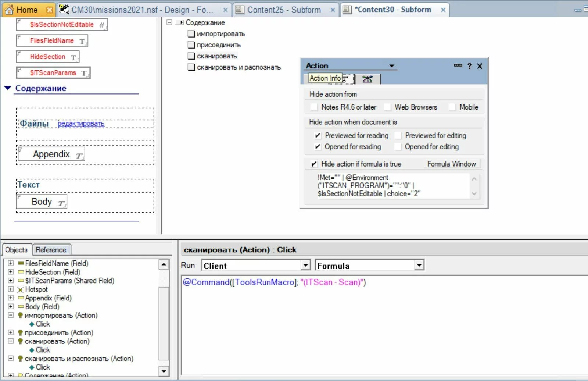The width and height of the screenshot is (588, 381).
Task: Click the Home tab house icon
Action: tap(10, 10)
